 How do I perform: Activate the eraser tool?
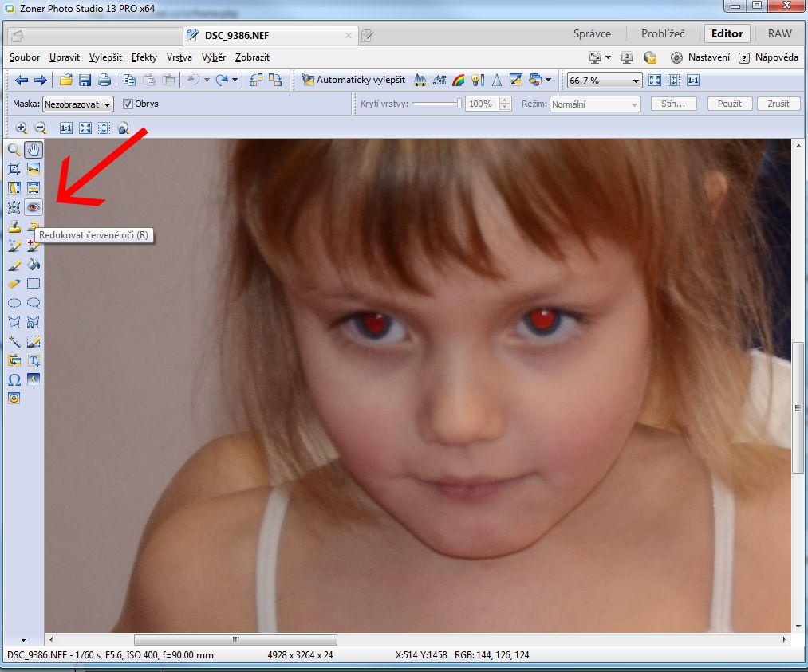[x=14, y=284]
